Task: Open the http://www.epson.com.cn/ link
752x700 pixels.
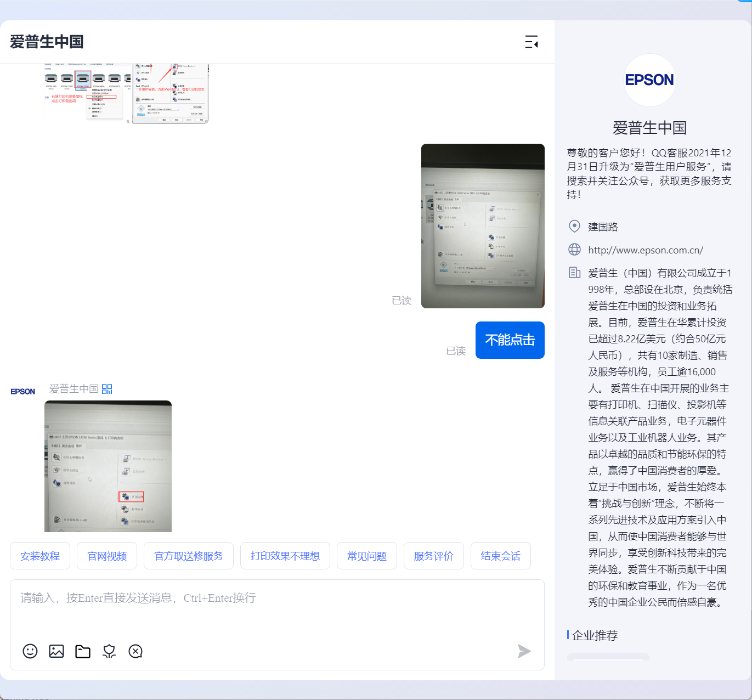Action: pos(646,250)
